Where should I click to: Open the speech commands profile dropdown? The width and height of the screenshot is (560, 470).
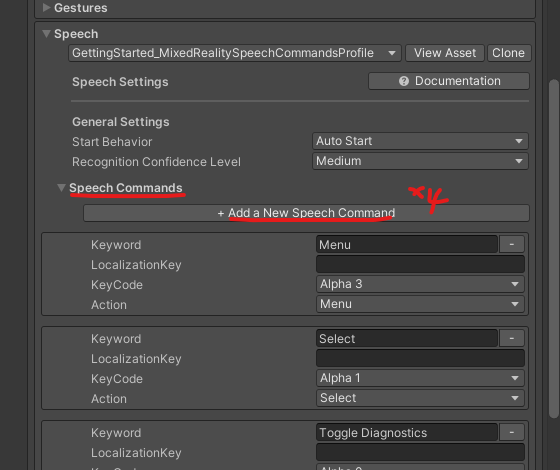click(235, 53)
